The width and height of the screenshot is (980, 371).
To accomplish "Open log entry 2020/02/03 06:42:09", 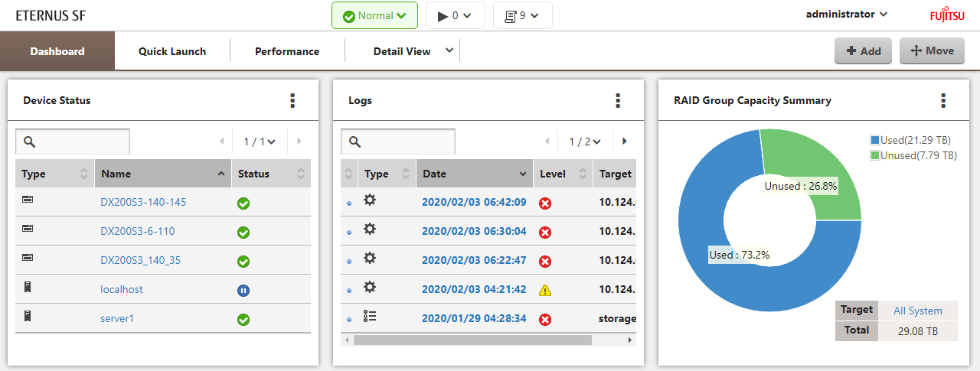I will [474, 202].
